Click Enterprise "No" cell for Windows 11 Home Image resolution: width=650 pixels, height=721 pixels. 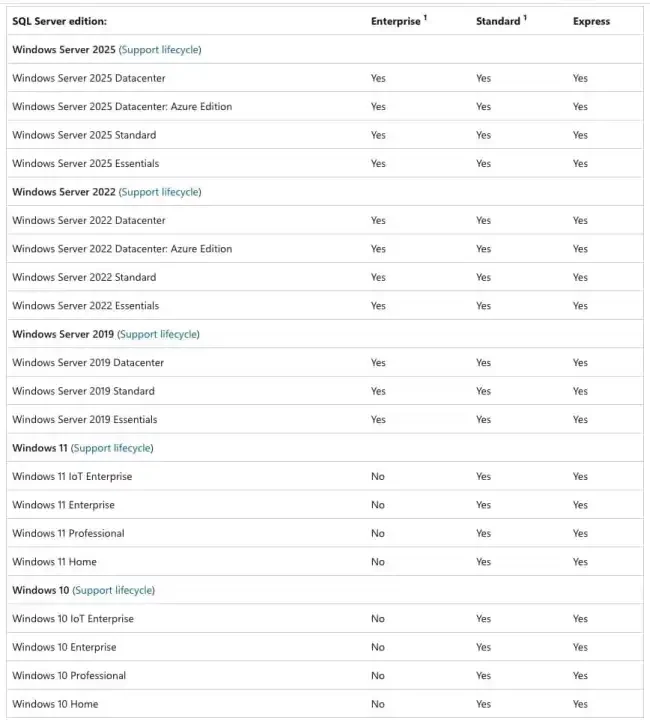377,562
